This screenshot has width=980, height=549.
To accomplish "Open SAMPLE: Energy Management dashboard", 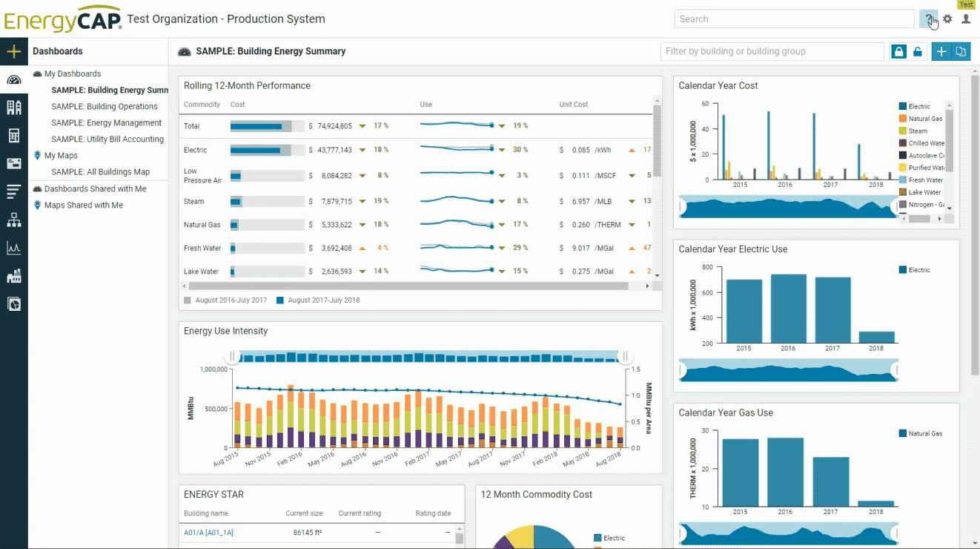I will [x=106, y=122].
